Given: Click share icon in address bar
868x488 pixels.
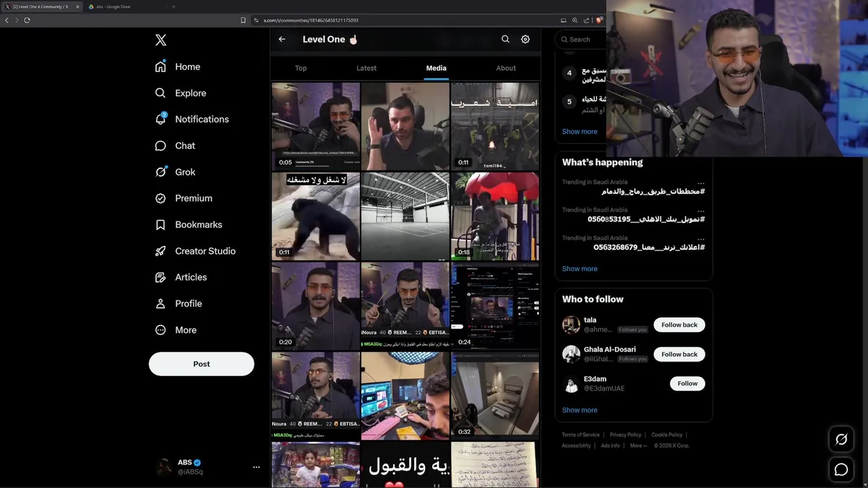Looking at the screenshot, I should click(x=587, y=20).
